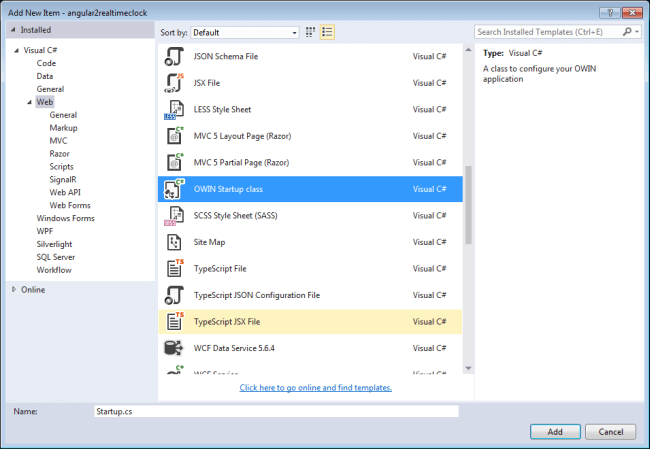Collapse the Web tree node
Viewport: 650px width, 449px height.
click(x=29, y=102)
